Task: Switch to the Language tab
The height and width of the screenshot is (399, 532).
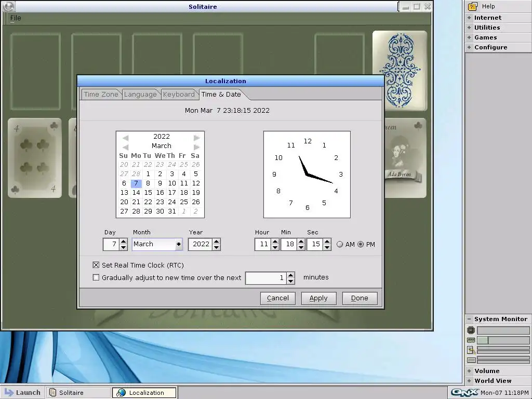Action: [x=140, y=95]
